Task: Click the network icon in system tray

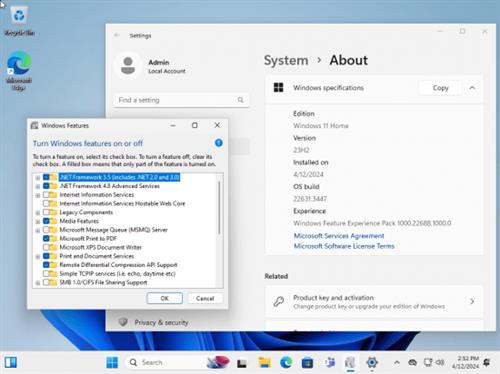Action: (x=428, y=362)
